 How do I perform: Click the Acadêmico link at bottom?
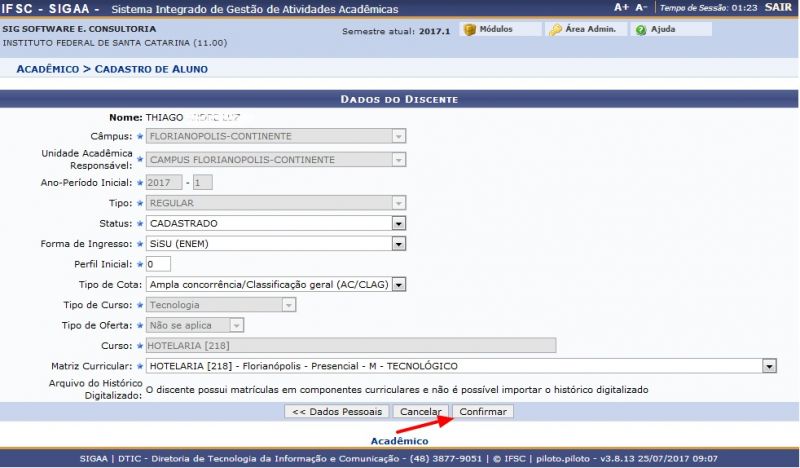[399, 440]
